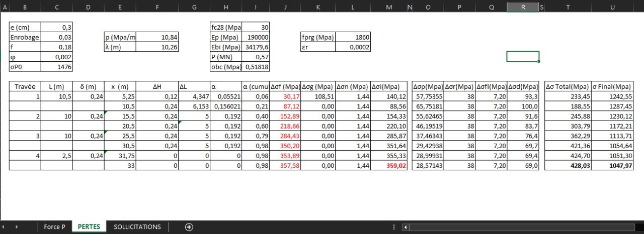Switch to the Force P sheet tab
Image resolution: width=644 pixels, height=234 pixels.
click(x=54, y=227)
